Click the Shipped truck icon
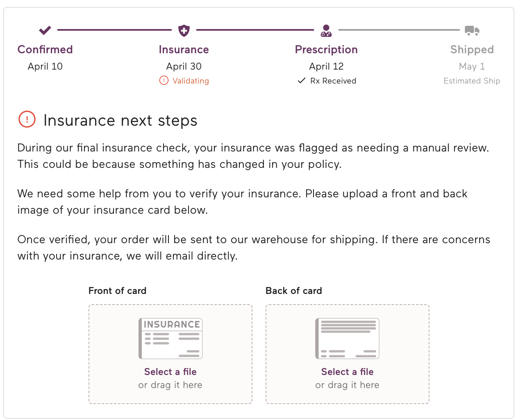This screenshot has height=420, width=518. coord(472,30)
